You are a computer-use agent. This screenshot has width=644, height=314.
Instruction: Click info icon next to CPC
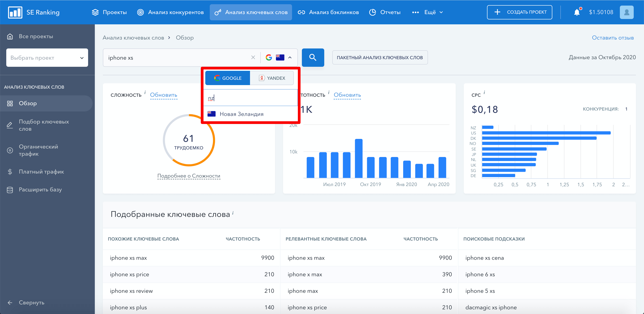click(x=484, y=92)
